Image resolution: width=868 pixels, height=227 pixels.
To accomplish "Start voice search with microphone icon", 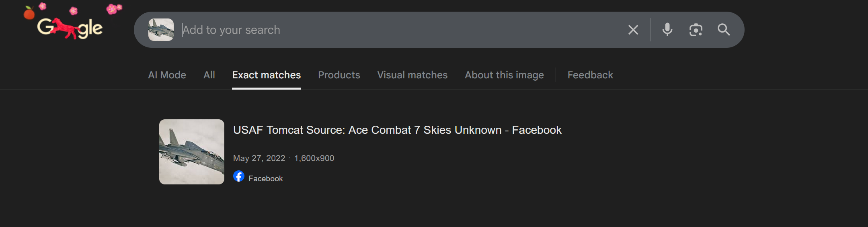I will click(x=667, y=30).
